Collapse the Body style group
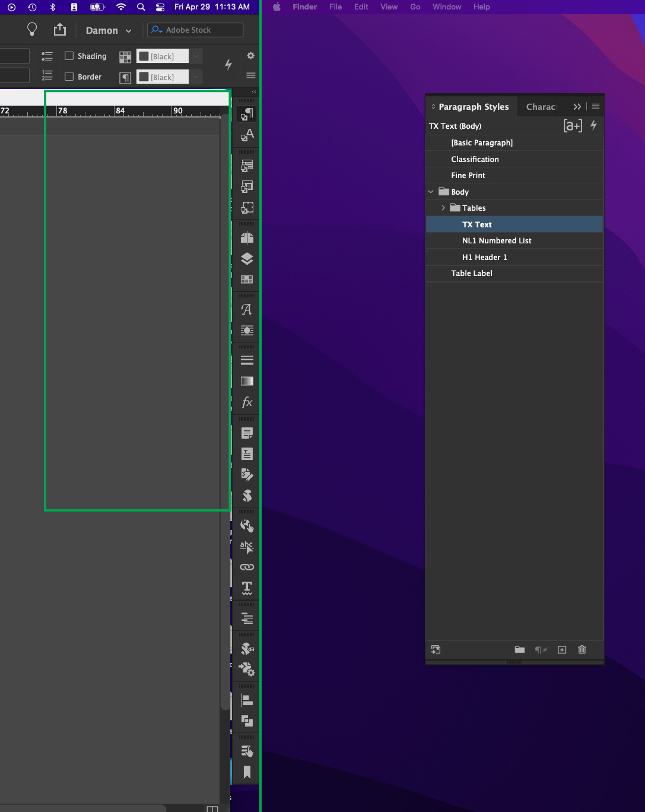 coord(431,192)
